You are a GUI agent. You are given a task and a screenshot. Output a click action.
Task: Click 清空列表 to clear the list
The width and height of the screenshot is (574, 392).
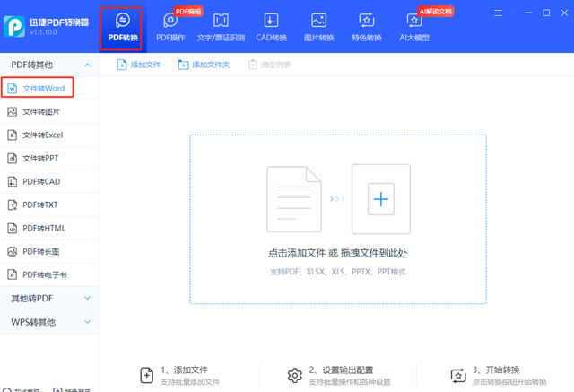pyautogui.click(x=270, y=65)
